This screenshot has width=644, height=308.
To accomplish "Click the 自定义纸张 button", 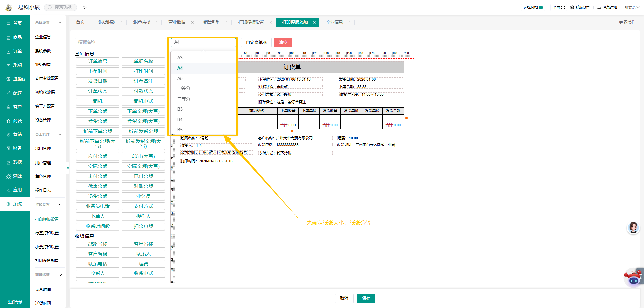I will click(x=256, y=42).
